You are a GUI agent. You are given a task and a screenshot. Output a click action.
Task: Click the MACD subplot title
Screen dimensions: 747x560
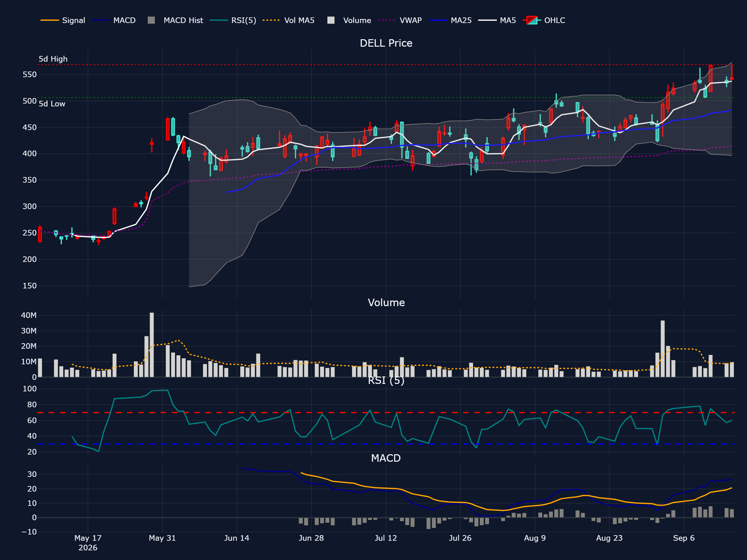tap(386, 458)
